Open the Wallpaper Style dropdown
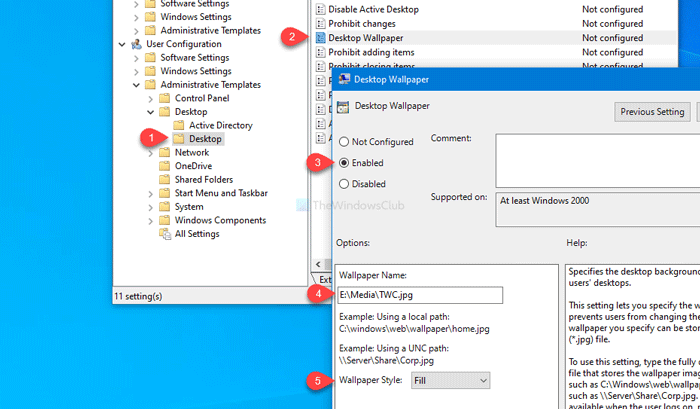This screenshot has height=409, width=700. 450,380
